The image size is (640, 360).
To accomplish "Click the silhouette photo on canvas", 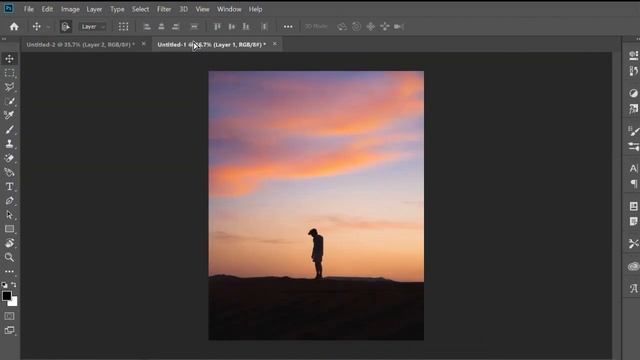I will [x=316, y=205].
